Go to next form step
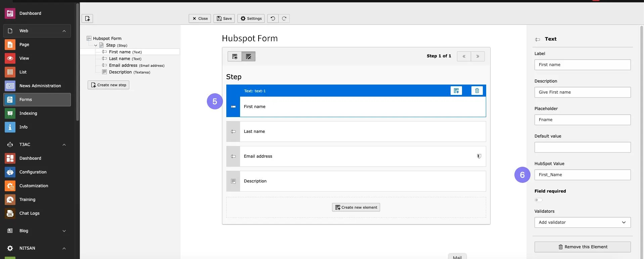Image resolution: width=644 pixels, height=259 pixels. pos(478,56)
